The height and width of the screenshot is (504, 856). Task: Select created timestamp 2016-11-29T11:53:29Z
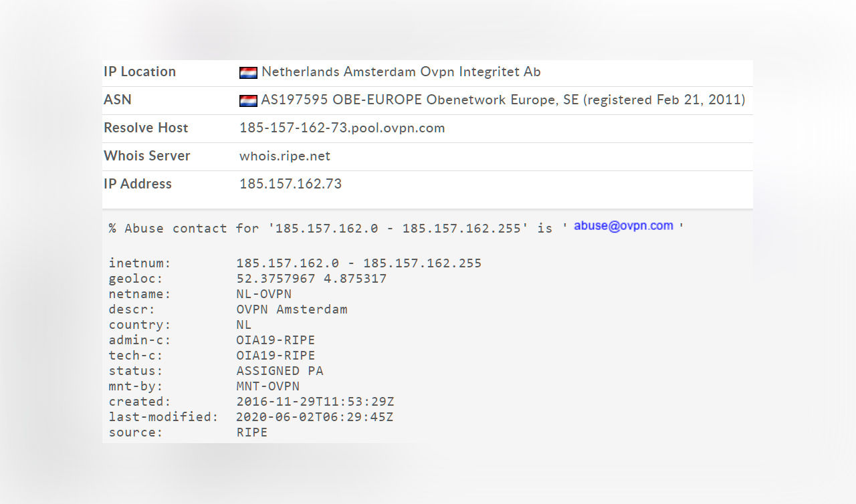pyautogui.click(x=315, y=401)
